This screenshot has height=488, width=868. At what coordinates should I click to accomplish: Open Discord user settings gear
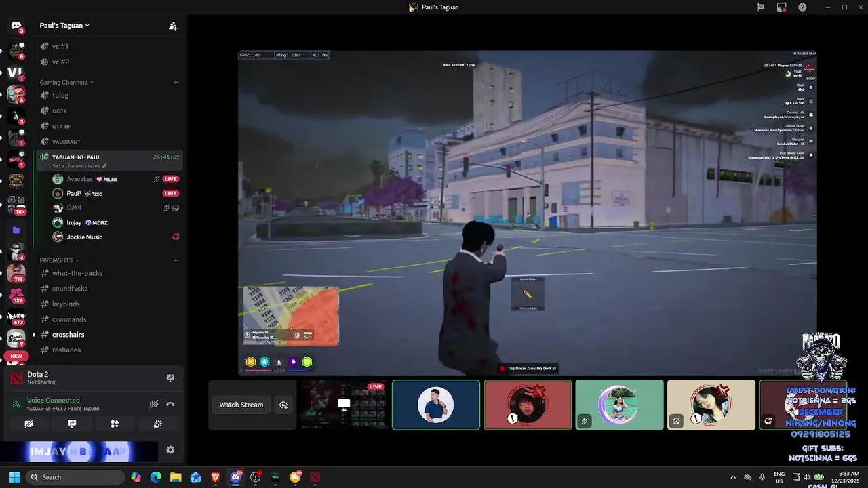[x=170, y=449]
